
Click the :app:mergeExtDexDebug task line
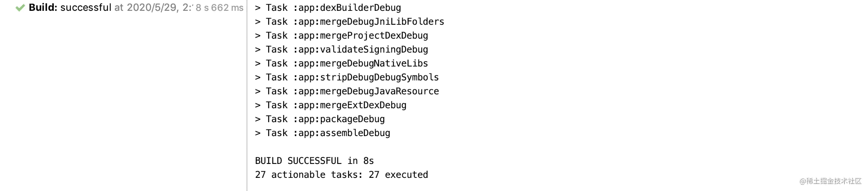[330, 105]
